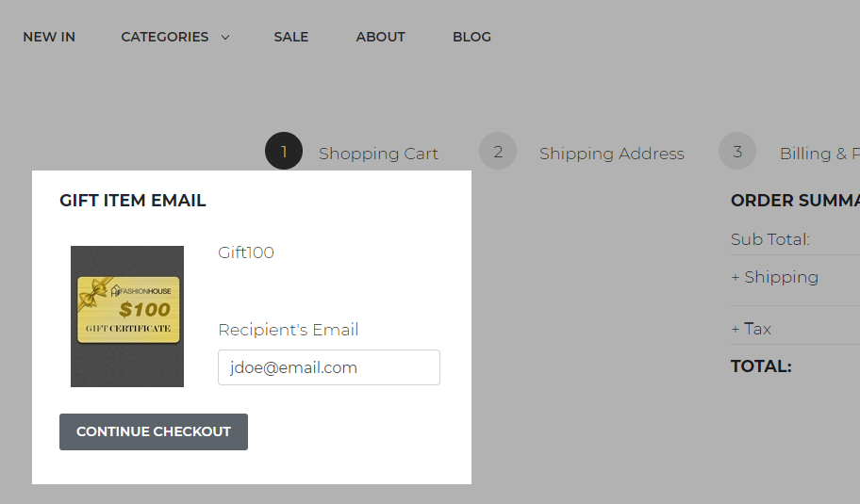
Task: Visit the BLOG link
Action: (471, 37)
